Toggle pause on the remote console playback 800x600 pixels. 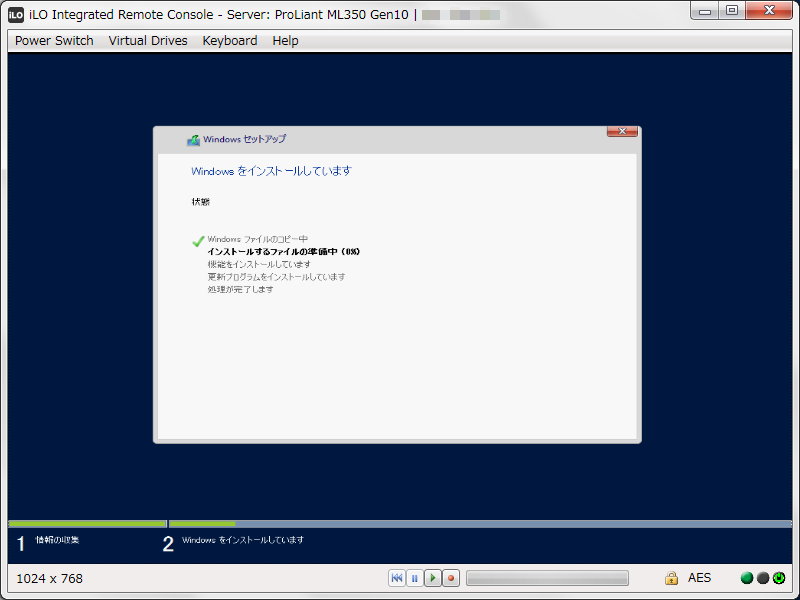414,577
